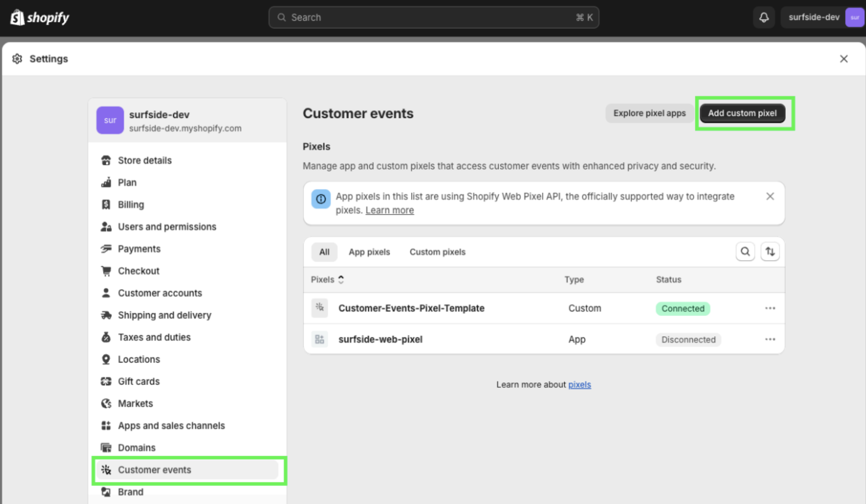
Task: Click Customer-Events-Pixel-Template row icon
Action: click(319, 308)
